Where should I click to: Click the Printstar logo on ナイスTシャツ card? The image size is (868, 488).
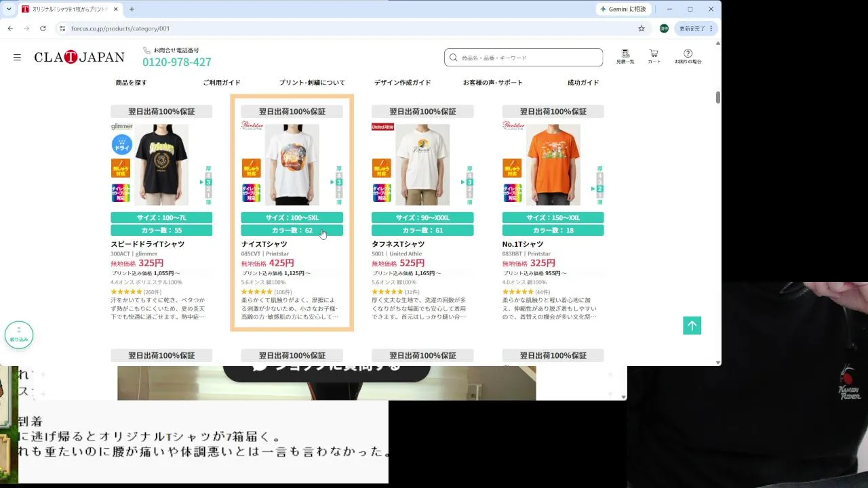tap(252, 125)
